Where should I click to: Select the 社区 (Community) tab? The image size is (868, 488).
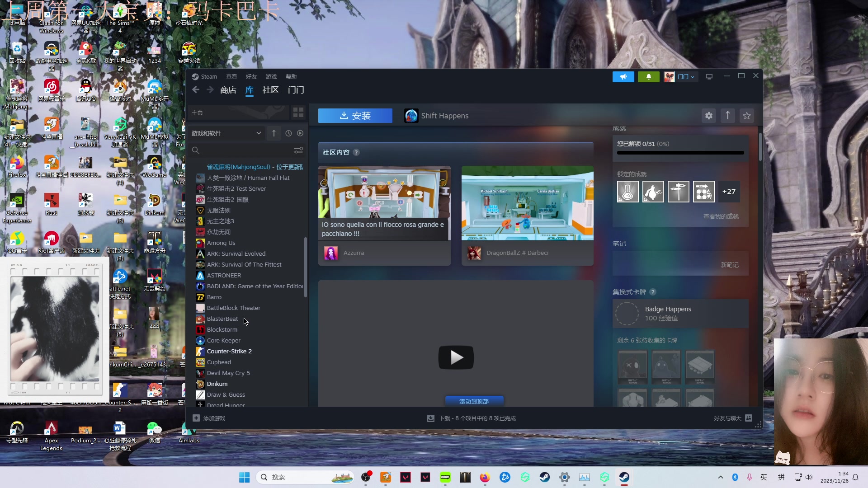[x=270, y=89]
